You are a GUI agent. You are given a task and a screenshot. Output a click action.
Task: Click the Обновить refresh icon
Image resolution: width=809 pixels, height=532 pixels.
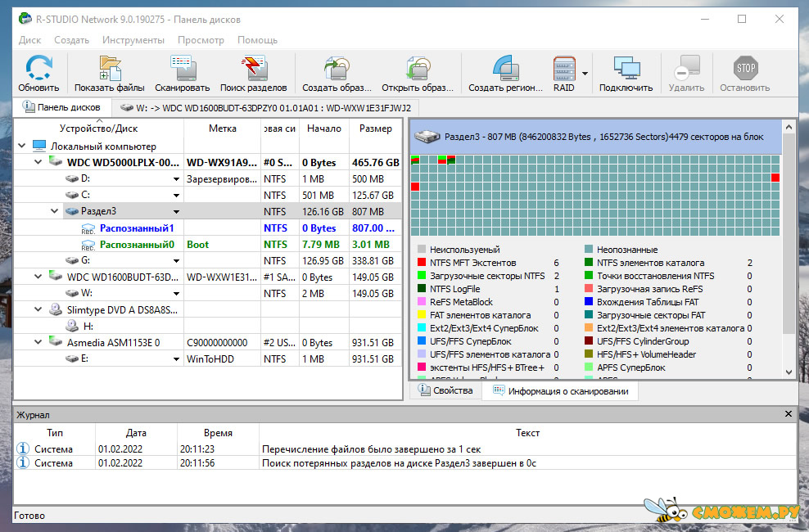[x=38, y=68]
